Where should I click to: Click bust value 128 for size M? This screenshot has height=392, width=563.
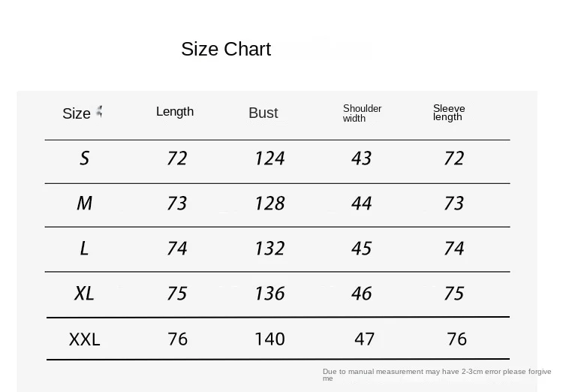[269, 204]
